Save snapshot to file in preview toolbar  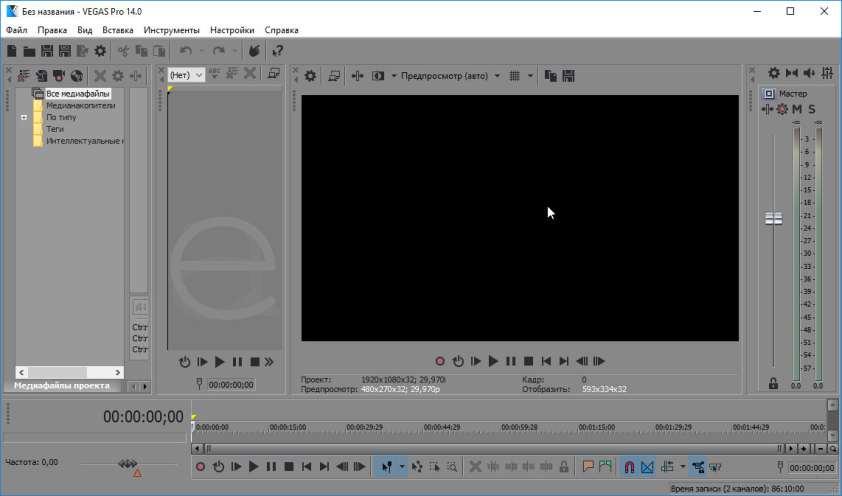569,76
